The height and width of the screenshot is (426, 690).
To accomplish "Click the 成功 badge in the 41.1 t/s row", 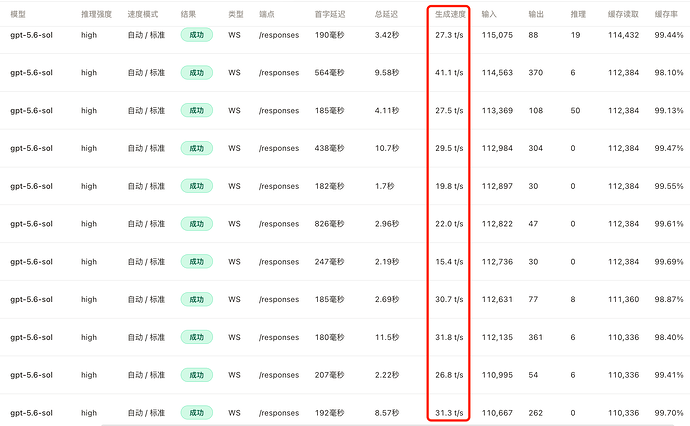I will point(197,73).
